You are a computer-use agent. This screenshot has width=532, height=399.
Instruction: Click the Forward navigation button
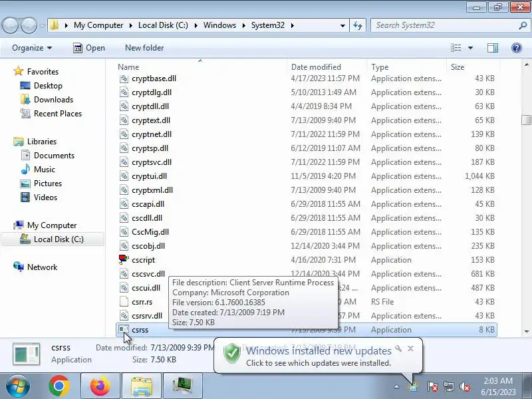29,25
